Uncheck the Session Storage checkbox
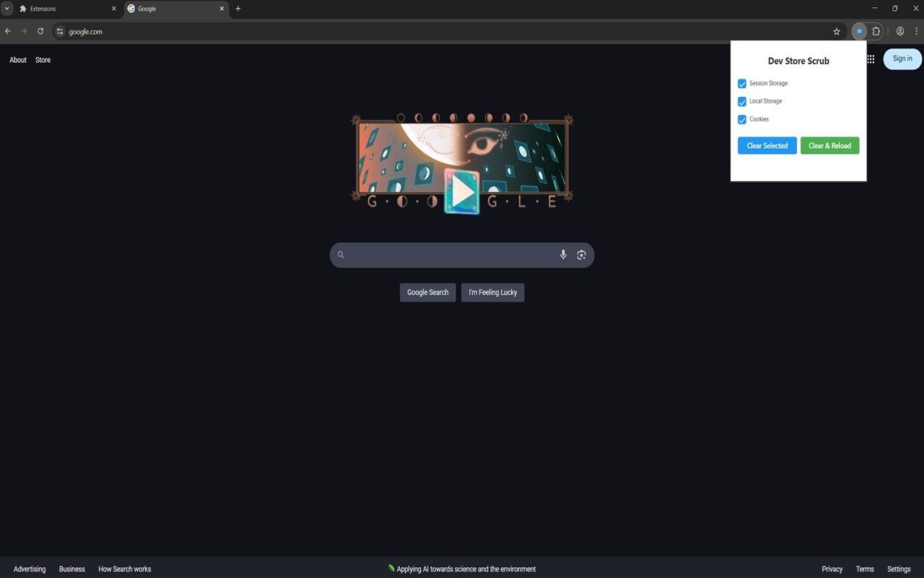This screenshot has height=578, width=924. (742, 84)
